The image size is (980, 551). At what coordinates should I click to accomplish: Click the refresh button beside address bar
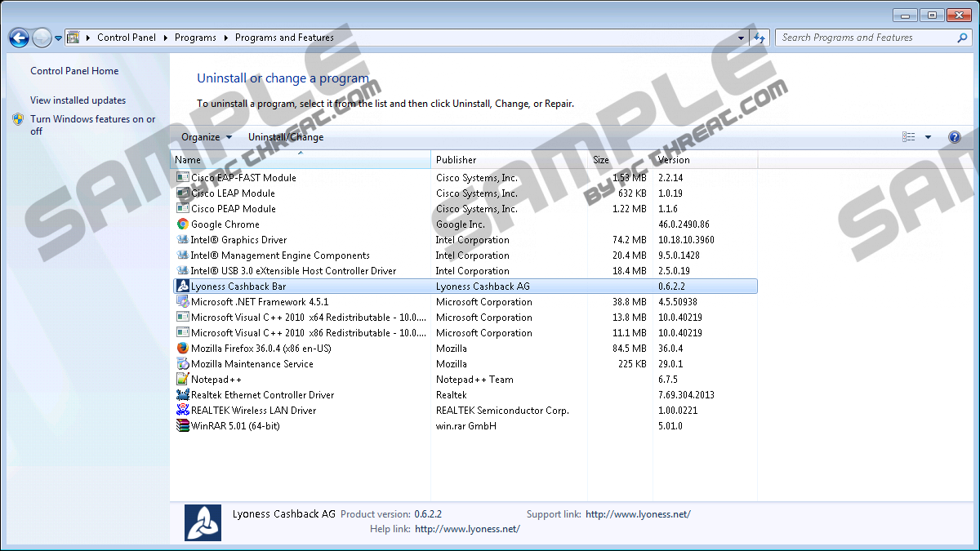click(760, 38)
